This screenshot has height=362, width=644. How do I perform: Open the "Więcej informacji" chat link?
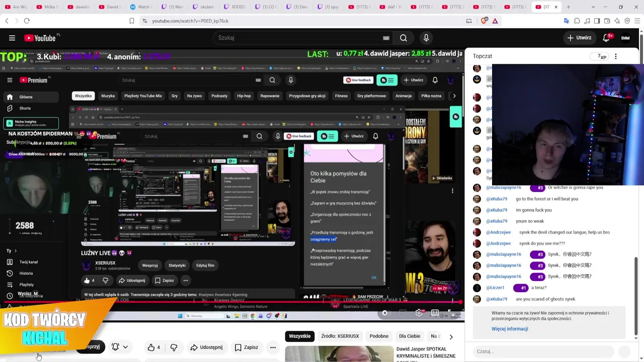point(510,329)
